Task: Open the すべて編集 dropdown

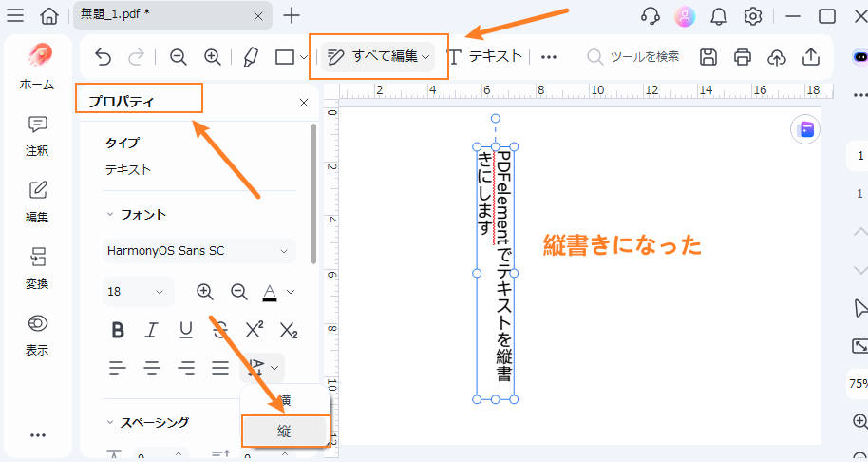Action: pos(378,56)
